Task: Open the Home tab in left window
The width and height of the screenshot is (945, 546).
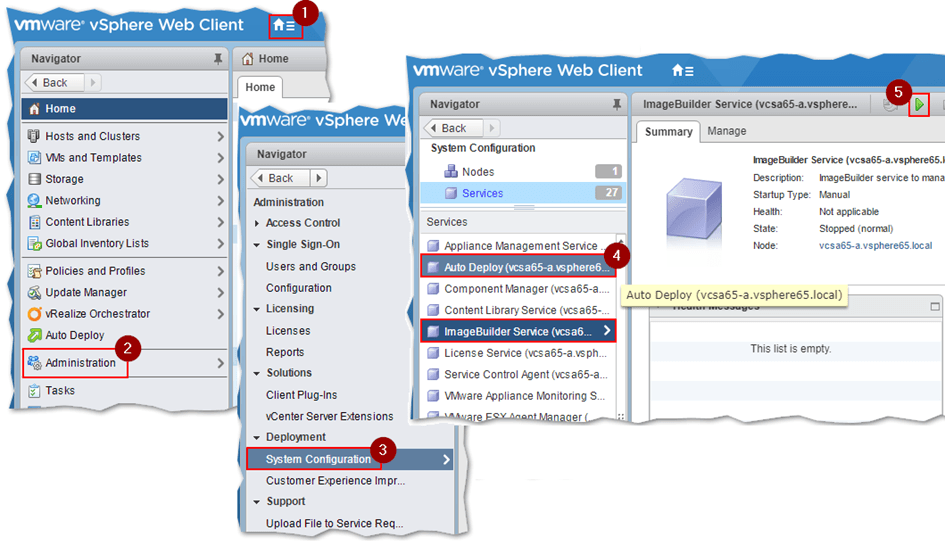Action: [x=260, y=87]
